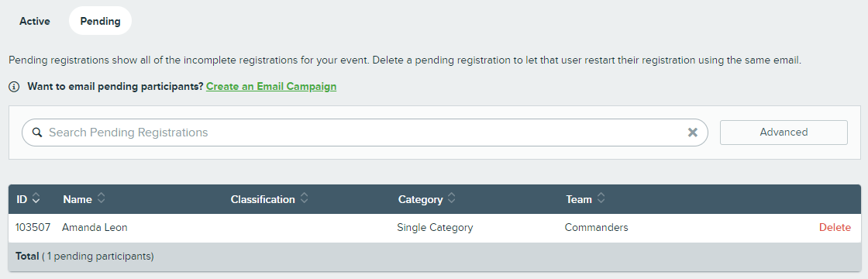Sort by Classification column arrows
868x279 pixels.
click(x=305, y=198)
